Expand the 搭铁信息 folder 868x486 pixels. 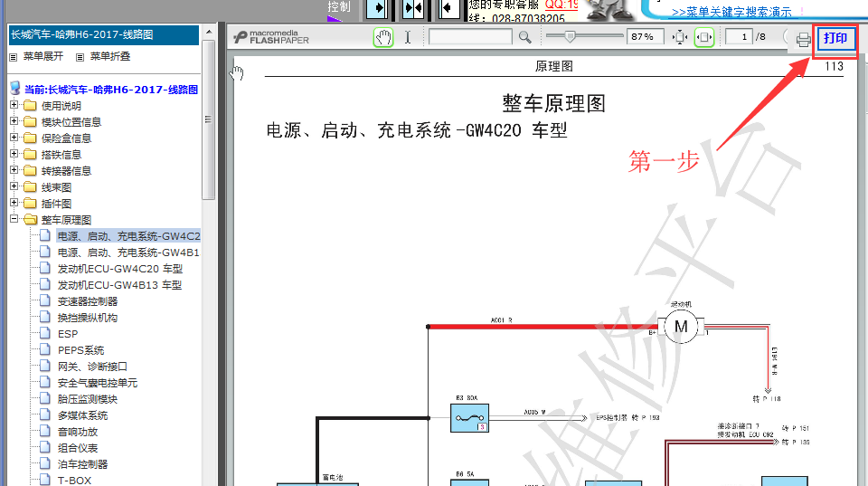coord(14,154)
